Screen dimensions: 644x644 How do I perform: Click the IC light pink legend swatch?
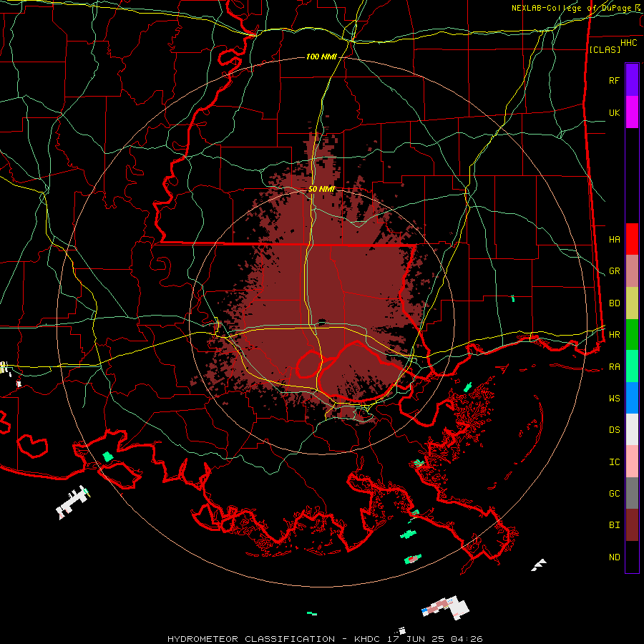pos(632,462)
